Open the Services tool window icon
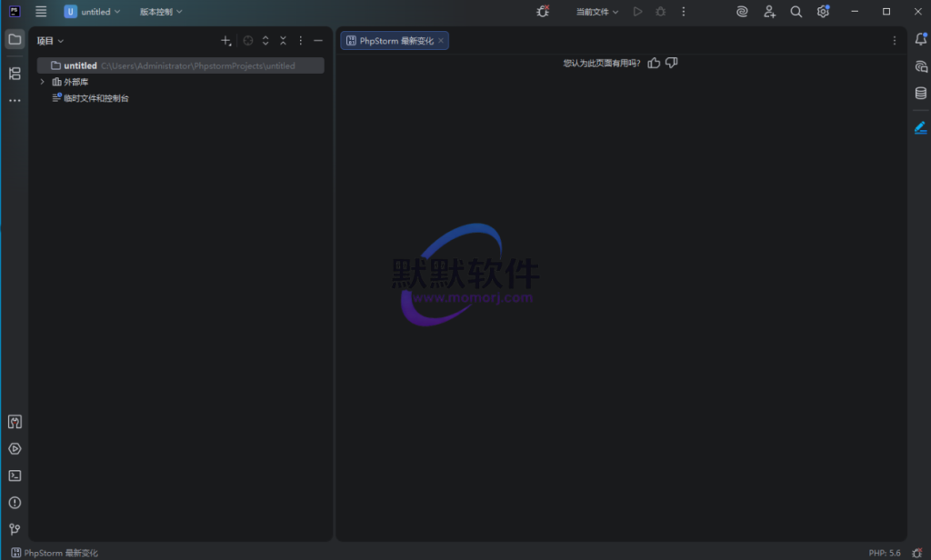 click(15, 449)
